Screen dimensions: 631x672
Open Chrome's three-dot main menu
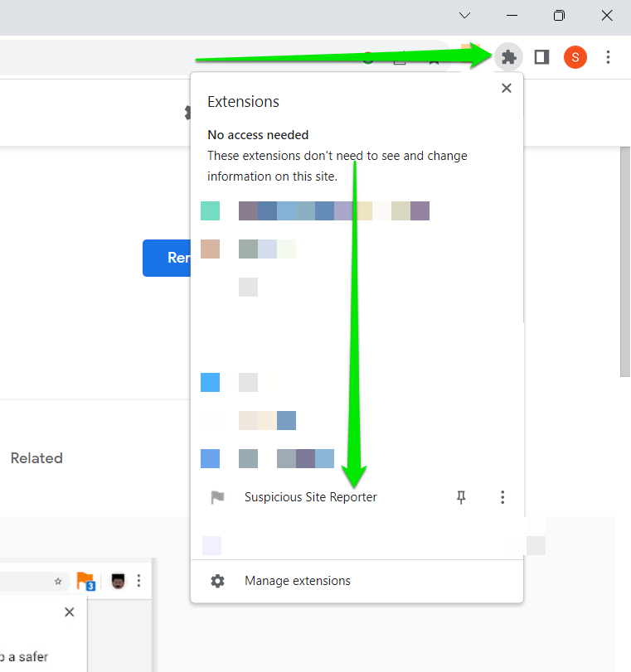pyautogui.click(x=609, y=57)
